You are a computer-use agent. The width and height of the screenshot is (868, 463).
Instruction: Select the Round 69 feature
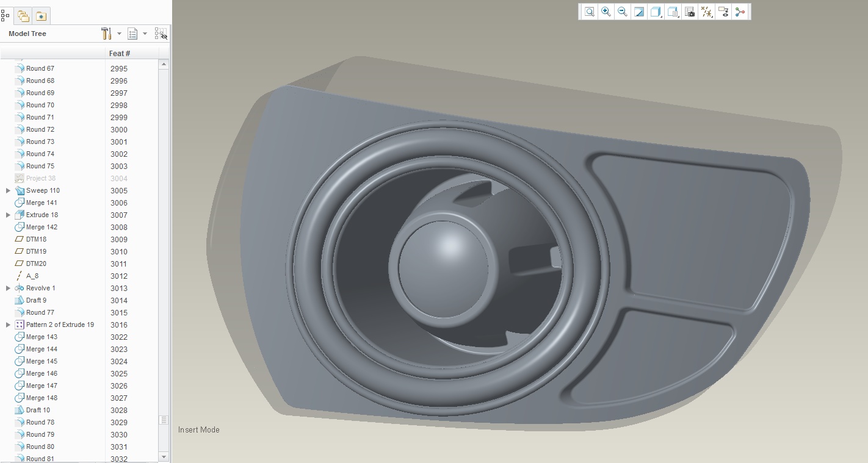(40, 93)
